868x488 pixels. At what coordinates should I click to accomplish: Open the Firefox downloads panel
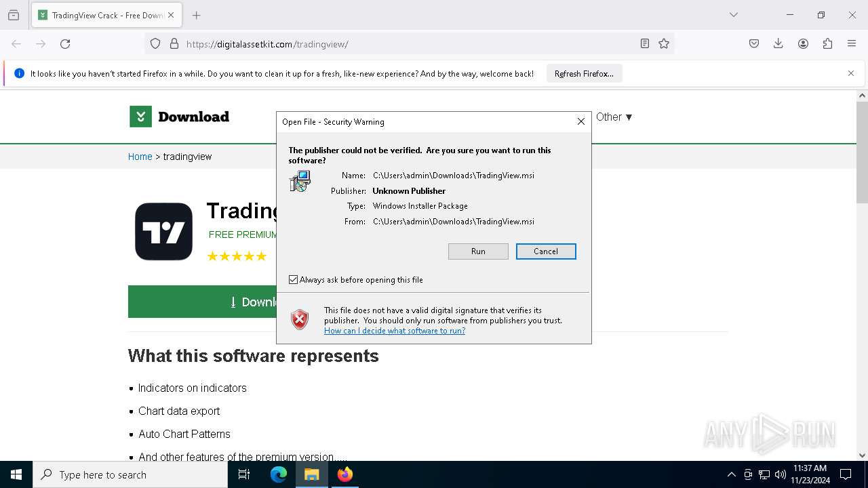pos(778,44)
